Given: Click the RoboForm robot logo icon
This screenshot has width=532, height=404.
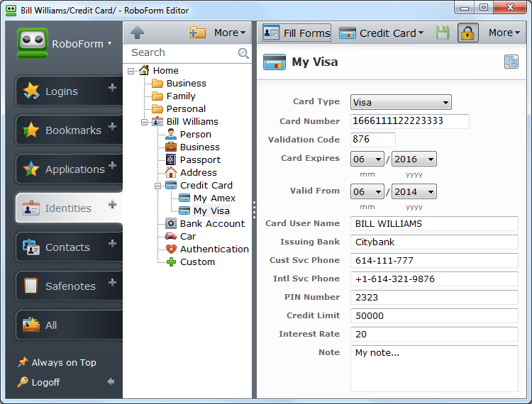Looking at the screenshot, I should (x=33, y=43).
